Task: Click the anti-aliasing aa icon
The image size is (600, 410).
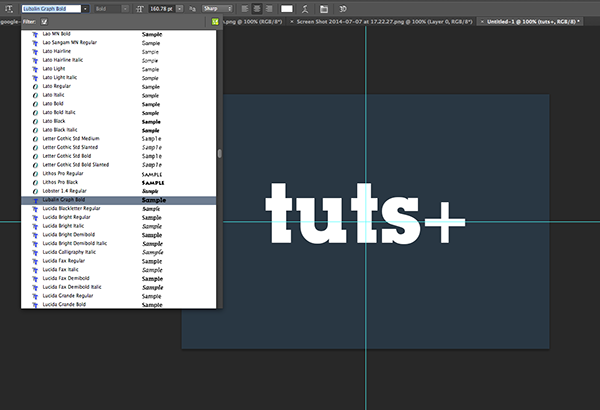Action: (192, 9)
